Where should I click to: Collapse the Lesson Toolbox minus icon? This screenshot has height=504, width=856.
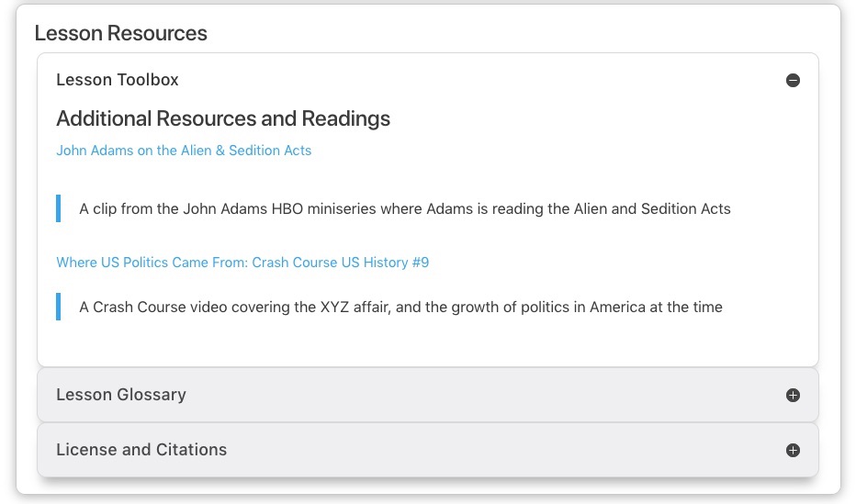(x=793, y=80)
